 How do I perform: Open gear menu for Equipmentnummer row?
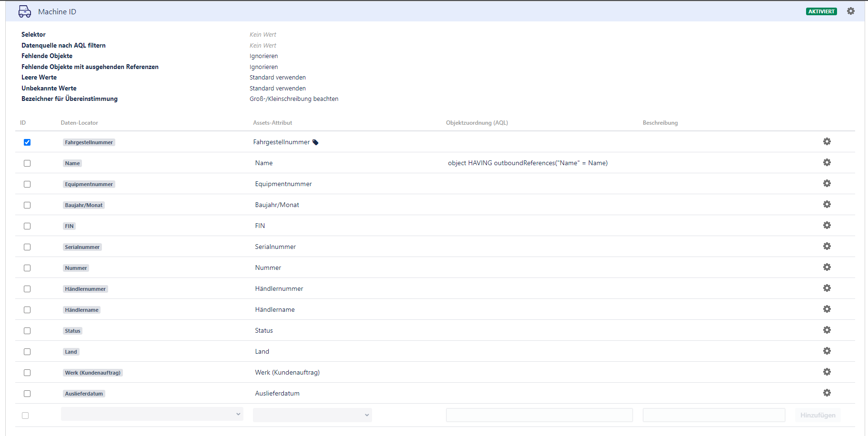tap(827, 183)
